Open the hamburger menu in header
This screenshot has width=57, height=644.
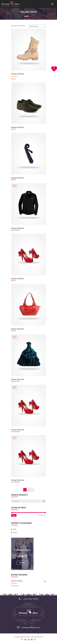pos(52,4)
